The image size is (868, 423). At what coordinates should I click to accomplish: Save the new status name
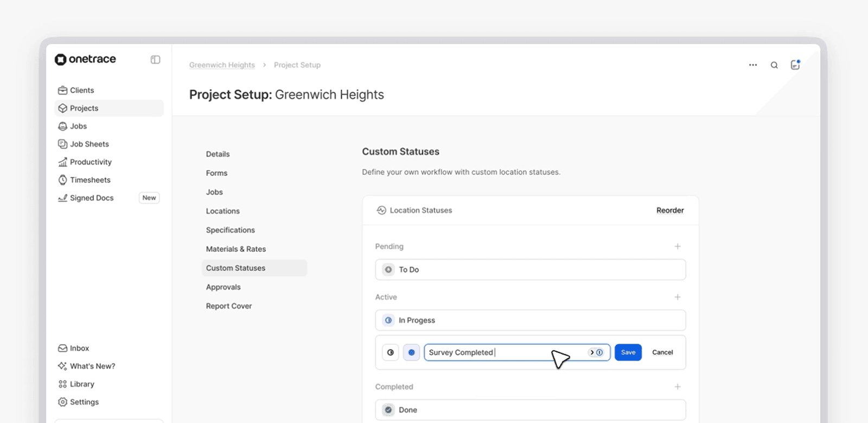[628, 352]
